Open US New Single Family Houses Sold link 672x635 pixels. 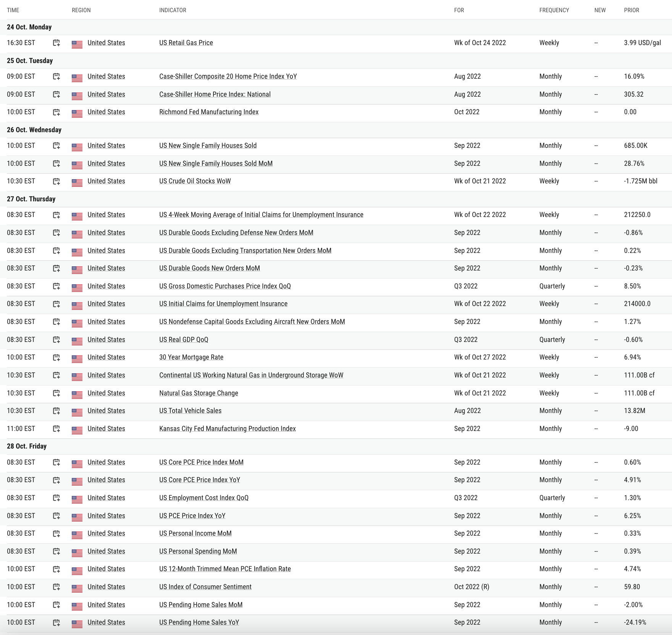pos(208,146)
